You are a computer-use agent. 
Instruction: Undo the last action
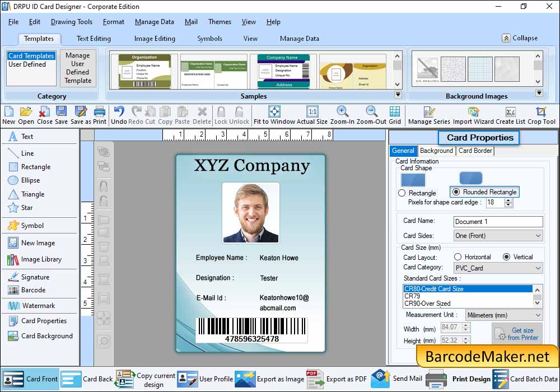(119, 115)
